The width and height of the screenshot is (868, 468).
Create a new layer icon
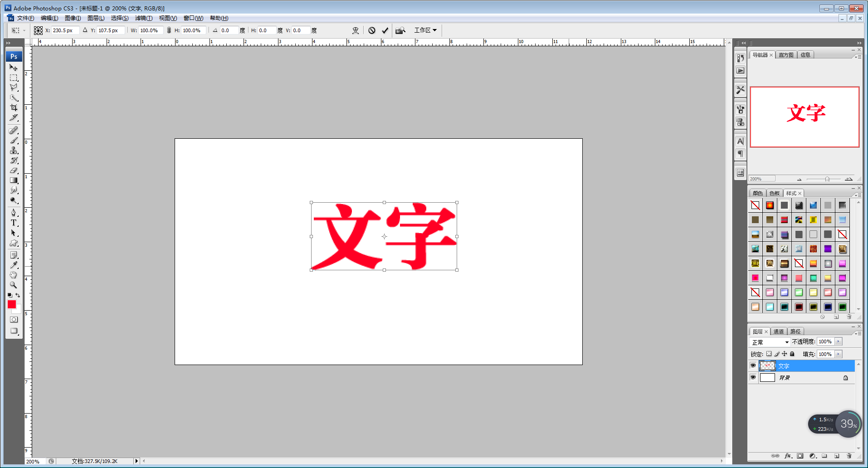(x=837, y=456)
